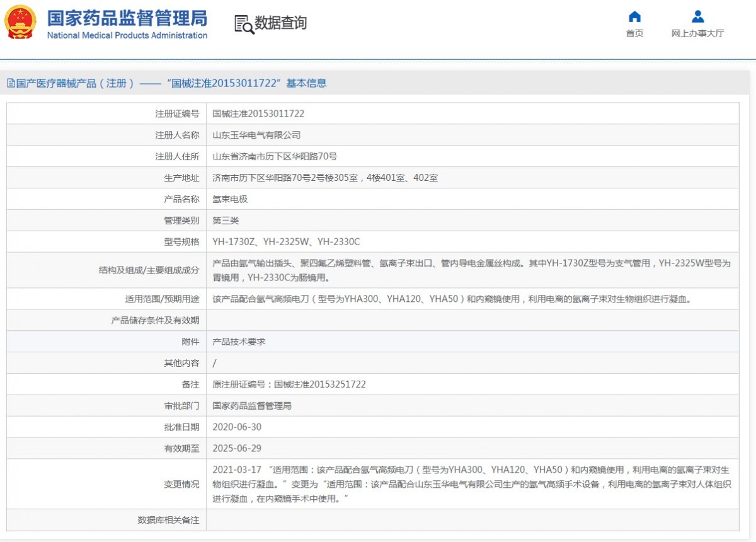Screen dimensions: 756x542
Task: Click the national emblem logo
Action: (x=20, y=23)
